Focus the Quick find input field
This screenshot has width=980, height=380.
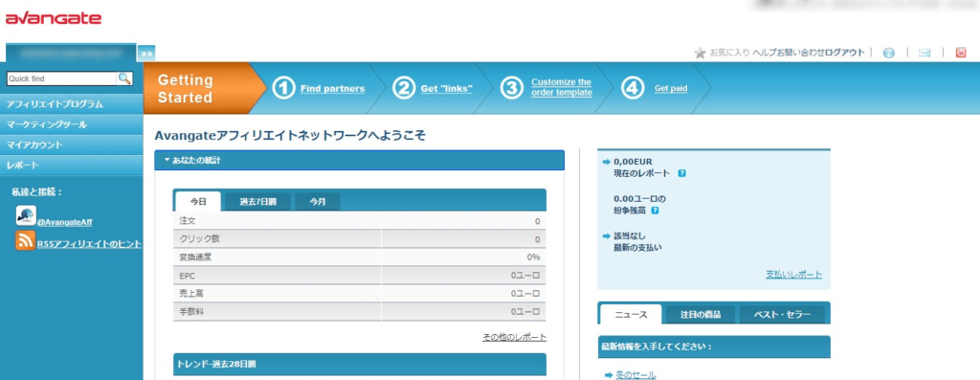(x=61, y=78)
